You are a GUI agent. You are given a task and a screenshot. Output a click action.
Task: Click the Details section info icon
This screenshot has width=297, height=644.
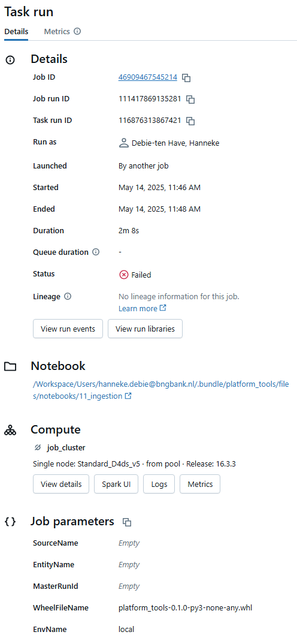tap(10, 61)
